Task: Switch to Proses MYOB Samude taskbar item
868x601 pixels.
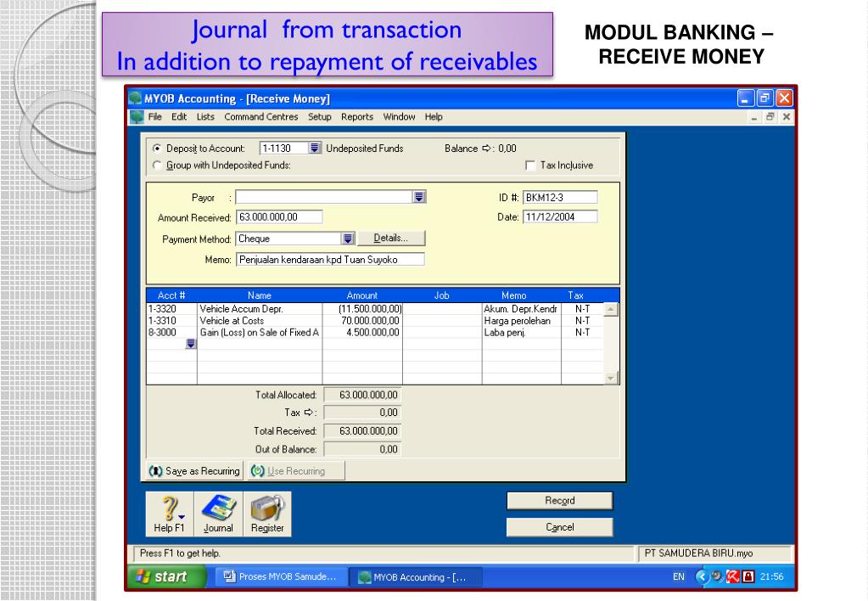Action: pyautogui.click(x=281, y=576)
